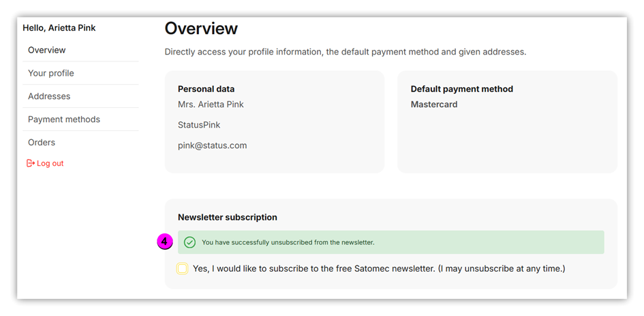Viewport: 644px width, 316px height.
Task: Click the pink step 4 marker badge
Action: pos(164,242)
